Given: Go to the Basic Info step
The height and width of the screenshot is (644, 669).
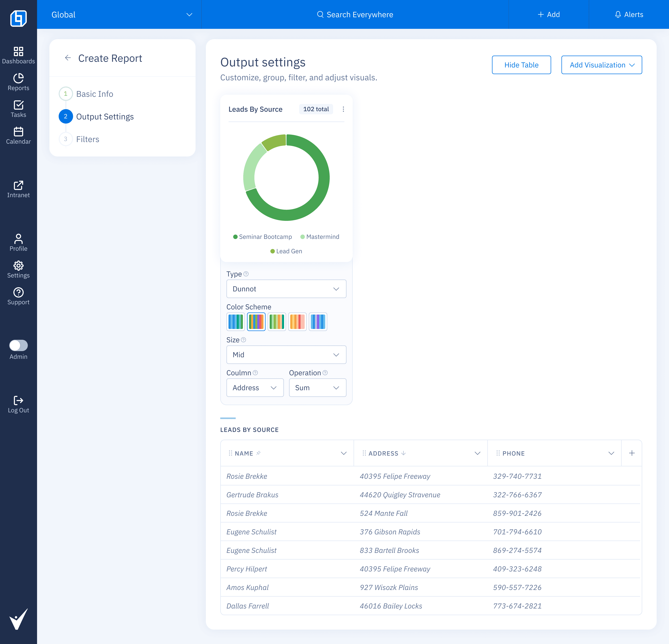Looking at the screenshot, I should [95, 94].
